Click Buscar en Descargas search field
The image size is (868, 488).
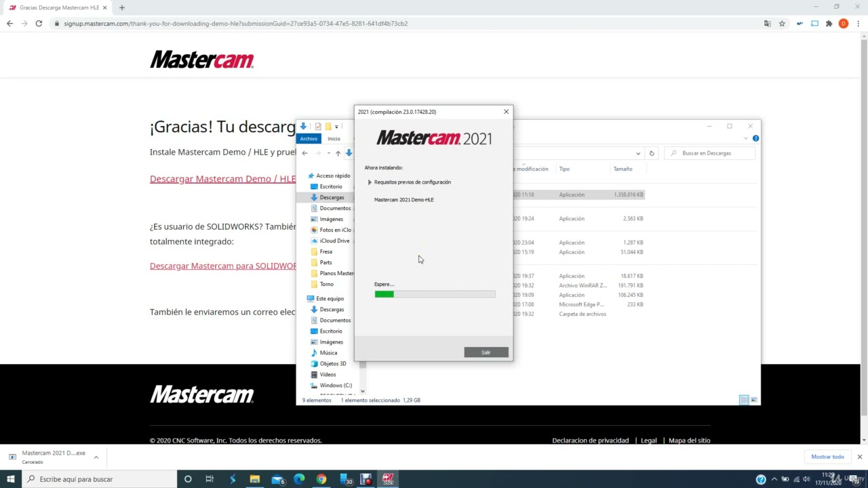click(710, 153)
